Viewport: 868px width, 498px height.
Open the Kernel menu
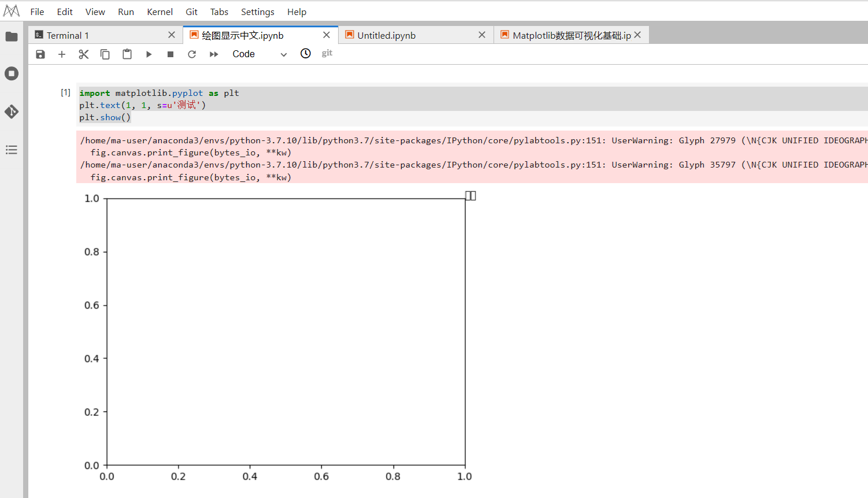coord(160,12)
